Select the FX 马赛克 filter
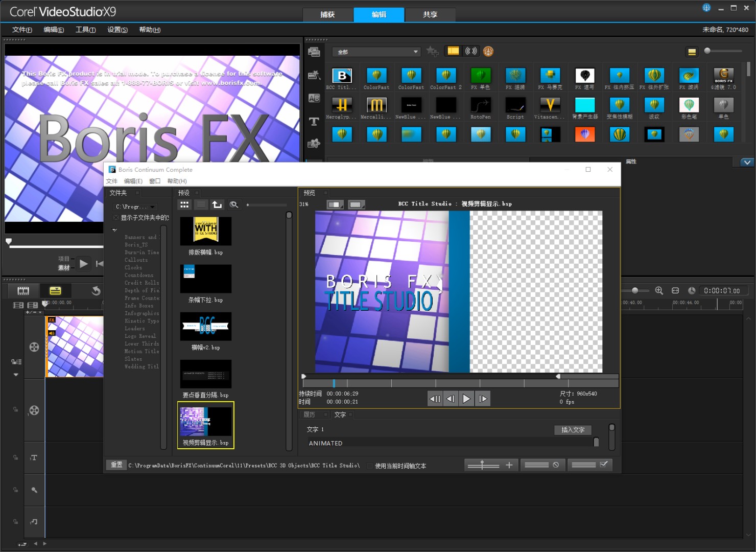Viewport: 756px width, 552px height. (550, 76)
